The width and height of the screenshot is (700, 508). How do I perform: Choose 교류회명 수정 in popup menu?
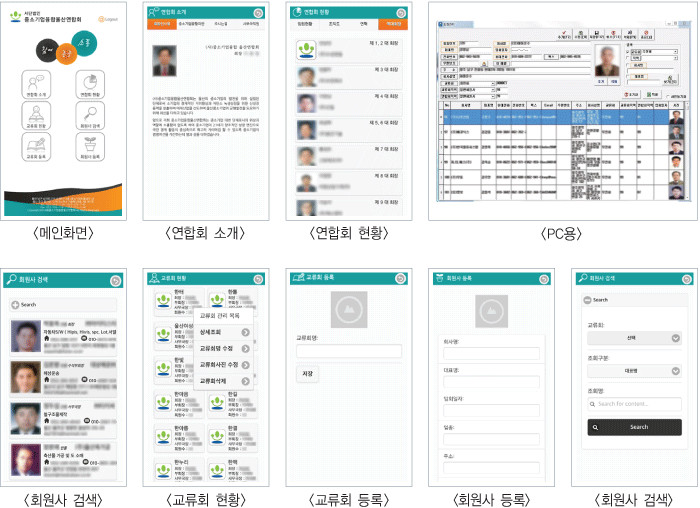[x=224, y=349]
